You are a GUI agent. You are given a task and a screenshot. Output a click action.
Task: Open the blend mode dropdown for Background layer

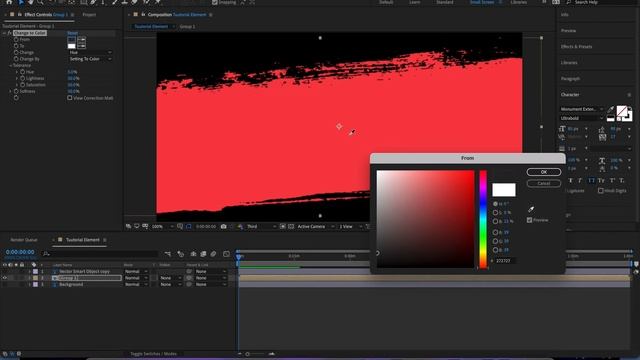[x=136, y=284]
